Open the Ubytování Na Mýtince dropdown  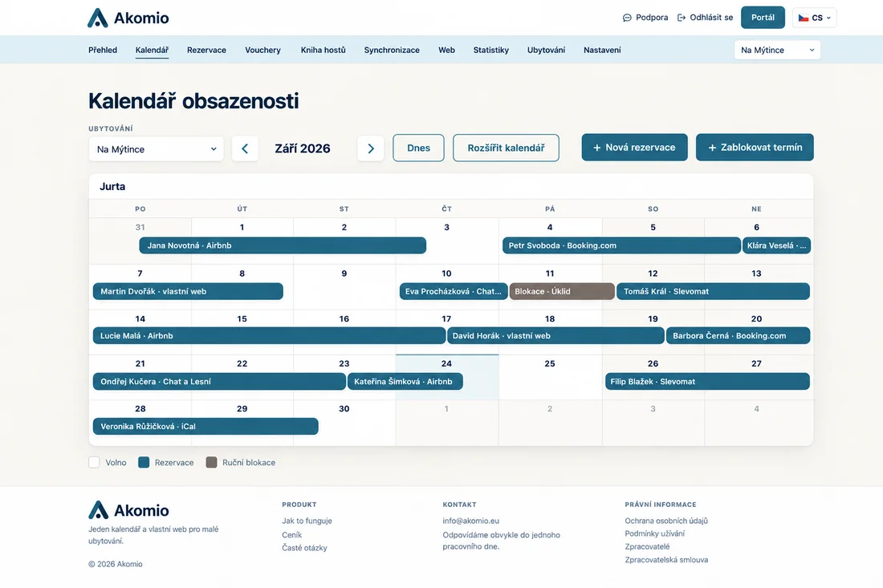[x=156, y=149]
